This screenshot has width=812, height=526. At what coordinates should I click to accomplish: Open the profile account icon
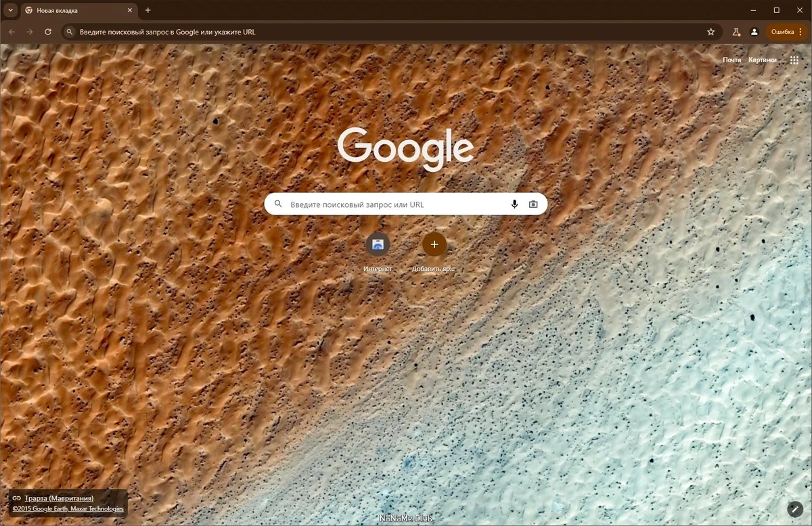(754, 32)
